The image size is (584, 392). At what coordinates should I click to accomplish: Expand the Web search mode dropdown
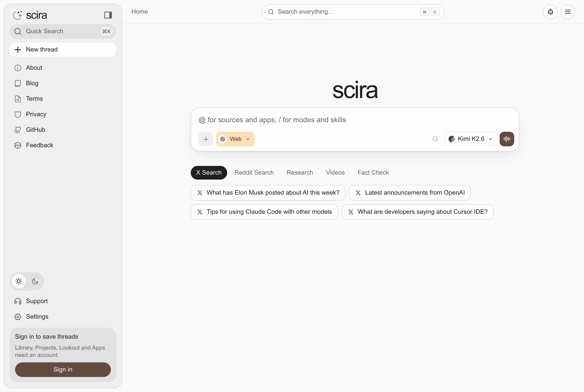click(x=235, y=139)
